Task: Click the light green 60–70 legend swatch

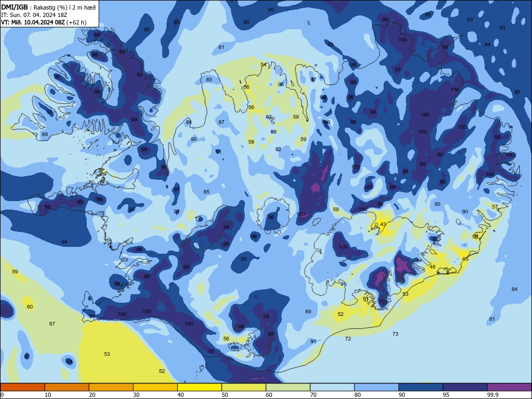Action: tap(288, 387)
